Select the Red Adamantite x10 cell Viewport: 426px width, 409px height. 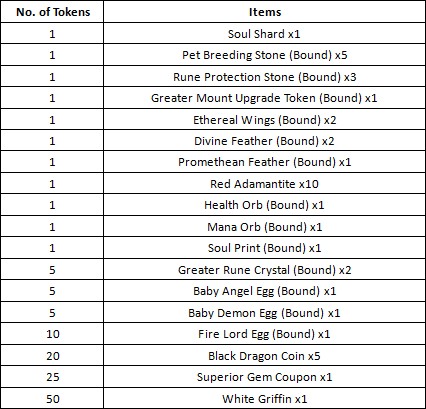[x=265, y=184]
